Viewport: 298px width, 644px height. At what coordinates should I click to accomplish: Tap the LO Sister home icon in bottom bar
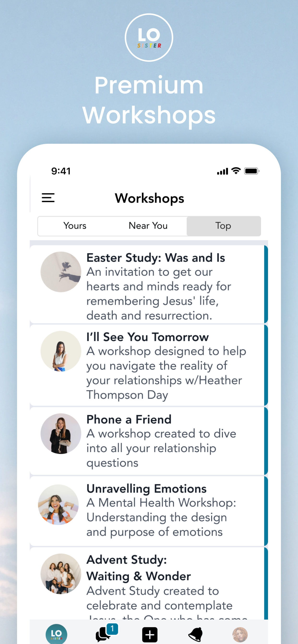(x=56, y=634)
